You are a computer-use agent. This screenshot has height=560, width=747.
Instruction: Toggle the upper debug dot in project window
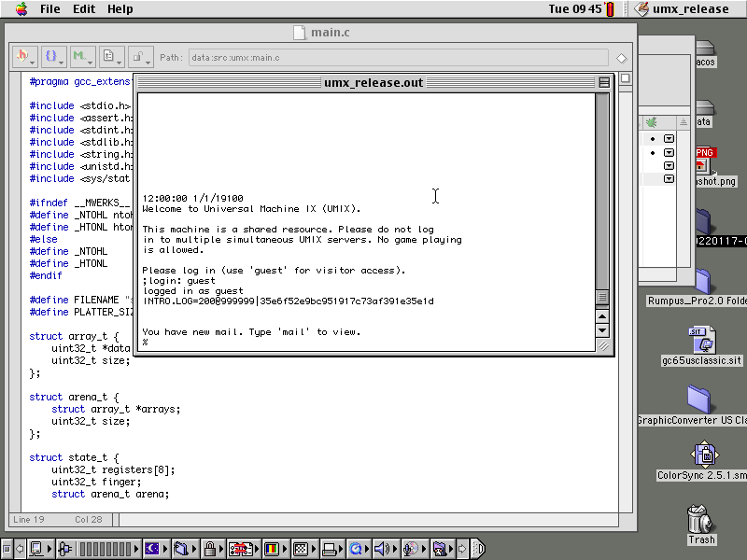(653, 139)
